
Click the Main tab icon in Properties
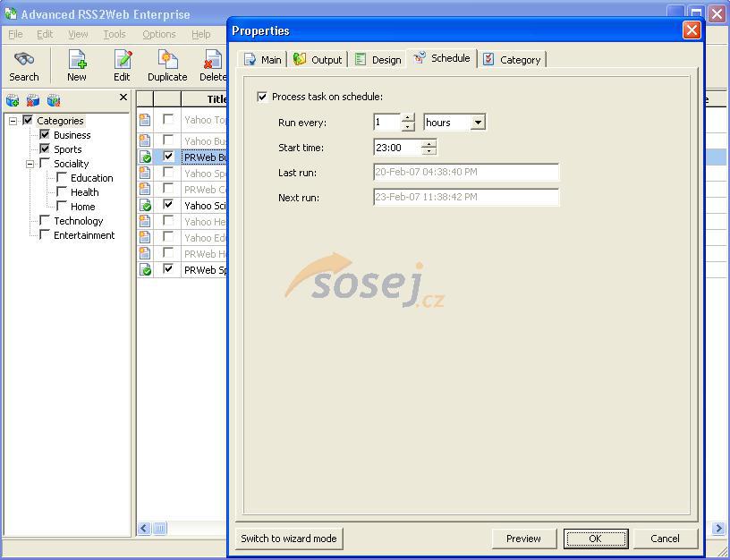(250, 59)
